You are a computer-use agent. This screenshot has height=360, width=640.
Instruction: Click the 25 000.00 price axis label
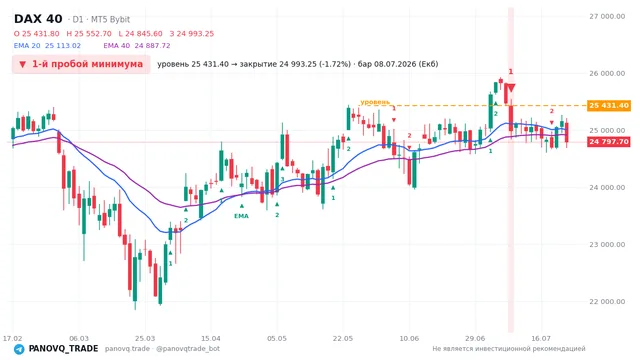(x=607, y=131)
